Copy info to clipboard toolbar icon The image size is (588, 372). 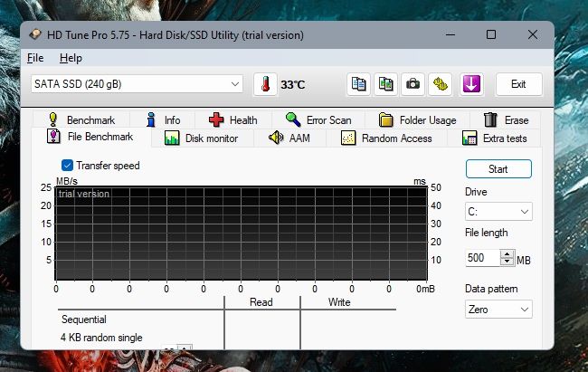(358, 84)
